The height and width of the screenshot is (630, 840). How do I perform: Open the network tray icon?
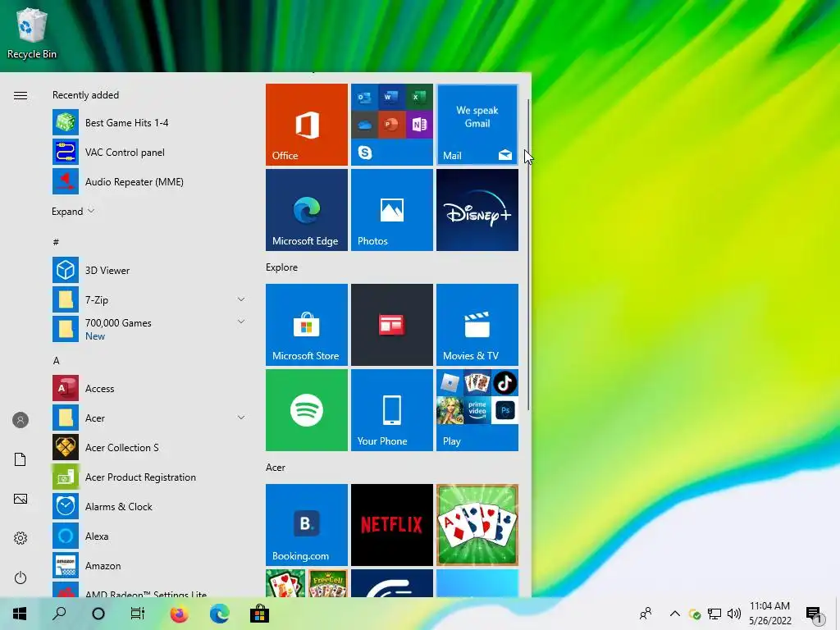click(x=714, y=614)
